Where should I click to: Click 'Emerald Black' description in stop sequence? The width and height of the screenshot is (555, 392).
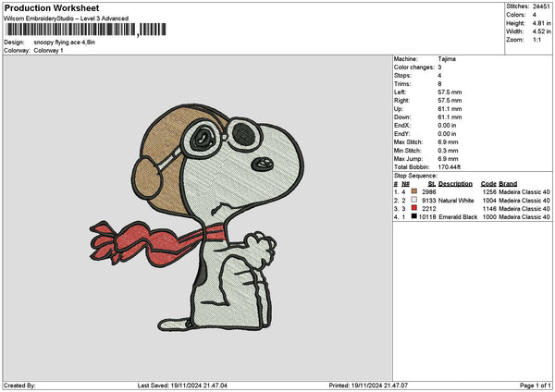click(458, 217)
